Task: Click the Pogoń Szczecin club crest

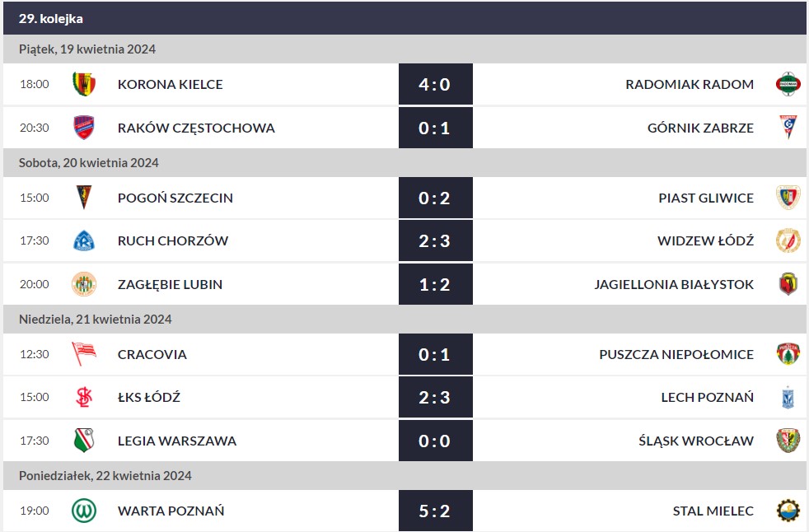Action: coord(83,198)
